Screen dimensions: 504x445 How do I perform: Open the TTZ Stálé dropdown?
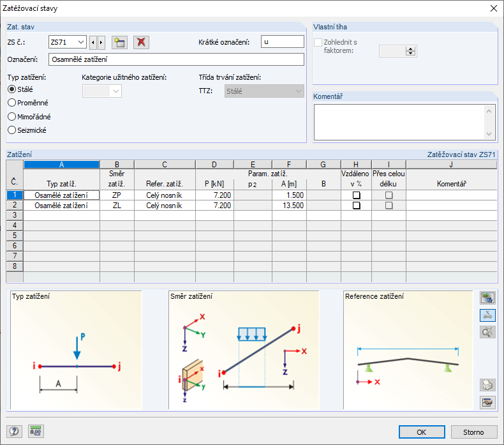[x=264, y=91]
